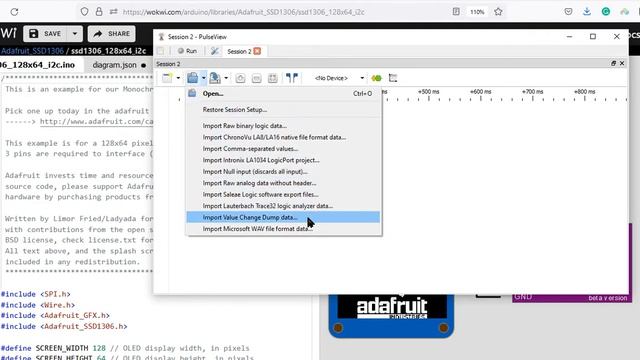Click the Wokwi SHARE button
Screen dimensions: 640x360
point(111,33)
